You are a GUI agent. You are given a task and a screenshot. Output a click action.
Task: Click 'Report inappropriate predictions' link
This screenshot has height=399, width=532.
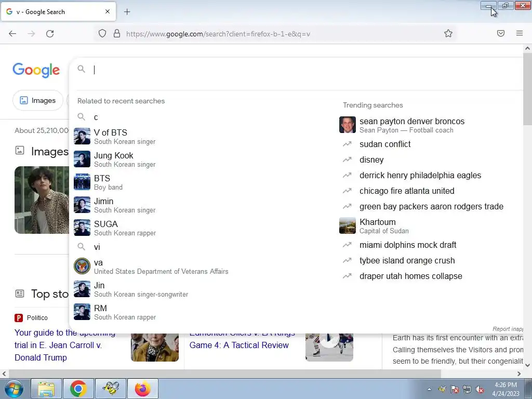[x=508, y=329]
